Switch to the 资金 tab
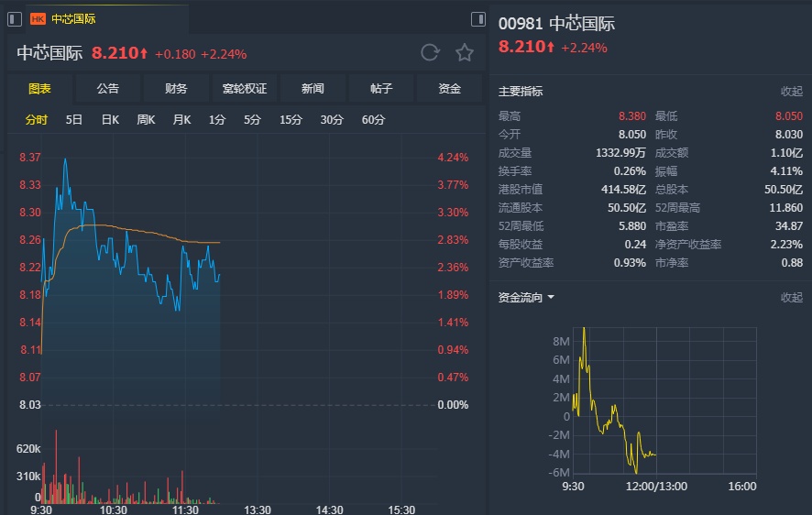This screenshot has height=515, width=812. (x=449, y=89)
